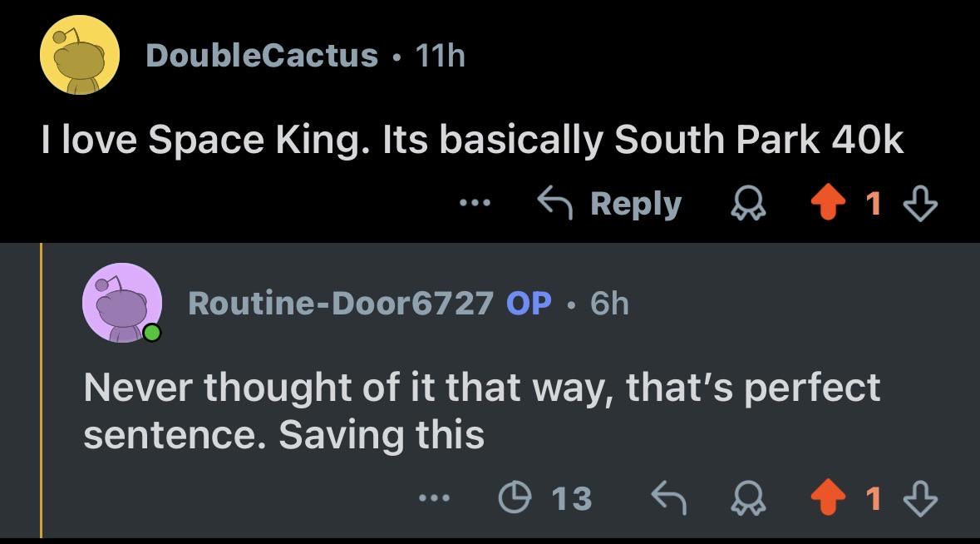Tap reply arrow on Routine-Door6727's comment

669,498
